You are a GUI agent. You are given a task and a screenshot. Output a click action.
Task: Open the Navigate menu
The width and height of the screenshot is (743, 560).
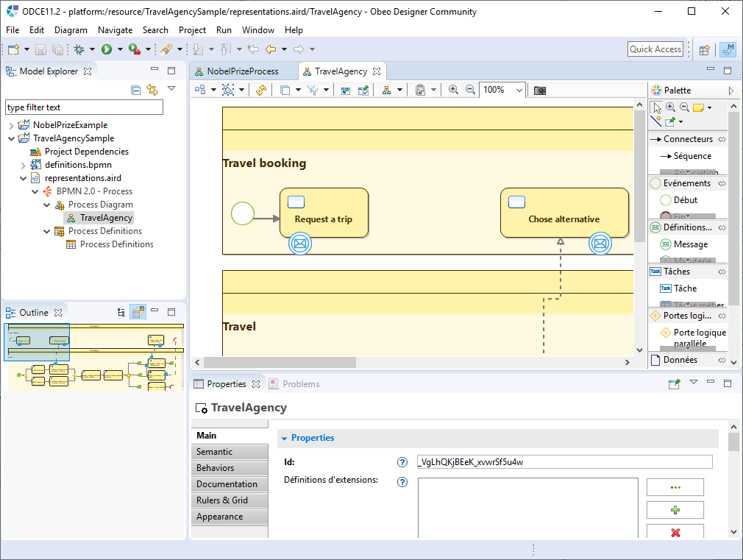coord(115,30)
